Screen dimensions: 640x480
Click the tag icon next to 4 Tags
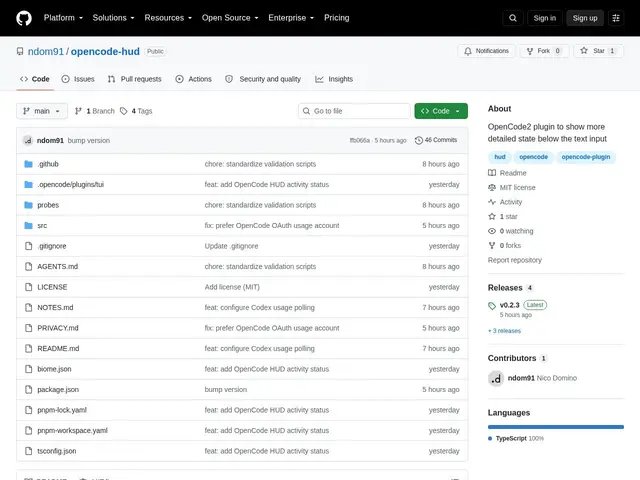click(124, 111)
